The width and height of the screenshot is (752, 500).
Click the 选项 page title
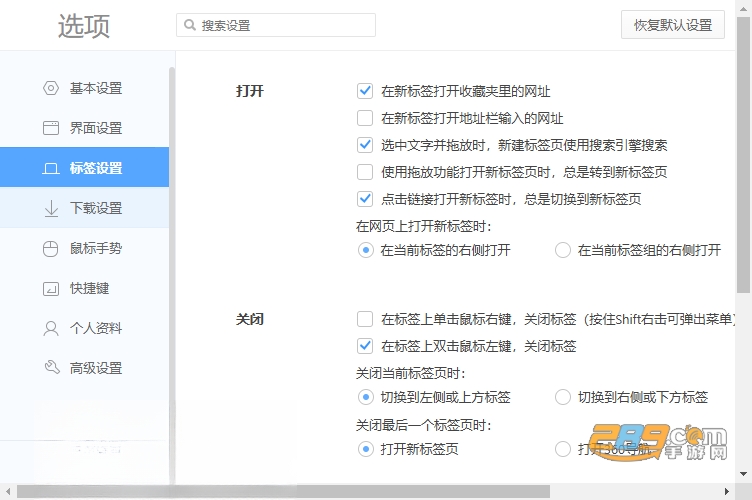click(x=84, y=26)
